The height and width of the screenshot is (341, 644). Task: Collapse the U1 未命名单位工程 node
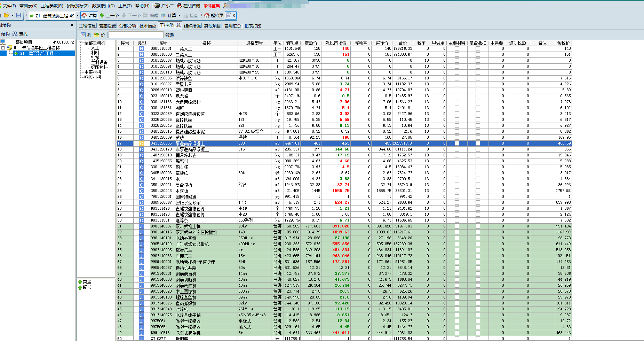click(x=3, y=48)
